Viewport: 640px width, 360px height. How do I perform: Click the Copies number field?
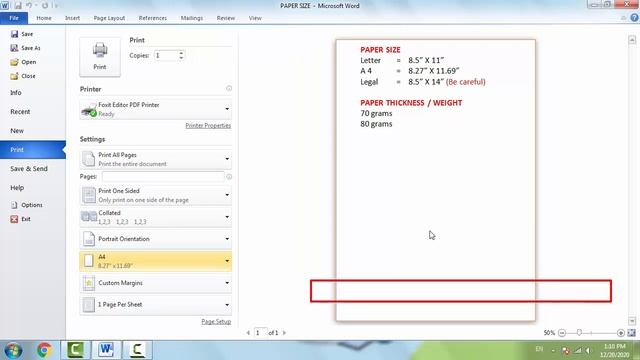point(166,55)
